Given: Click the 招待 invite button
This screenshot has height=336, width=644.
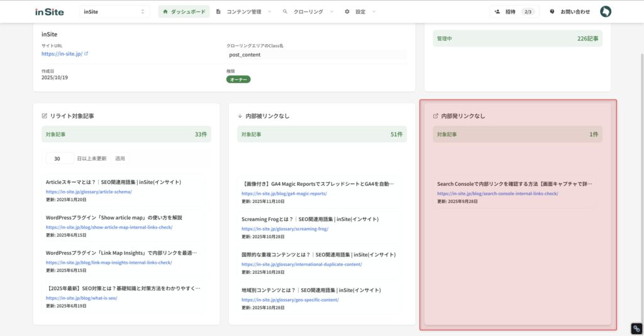Looking at the screenshot, I should pos(514,12).
